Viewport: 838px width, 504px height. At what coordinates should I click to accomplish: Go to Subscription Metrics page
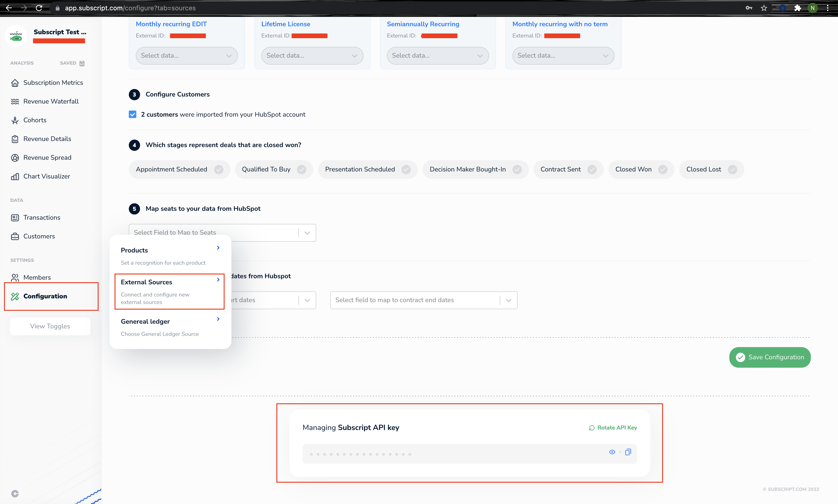click(x=53, y=83)
